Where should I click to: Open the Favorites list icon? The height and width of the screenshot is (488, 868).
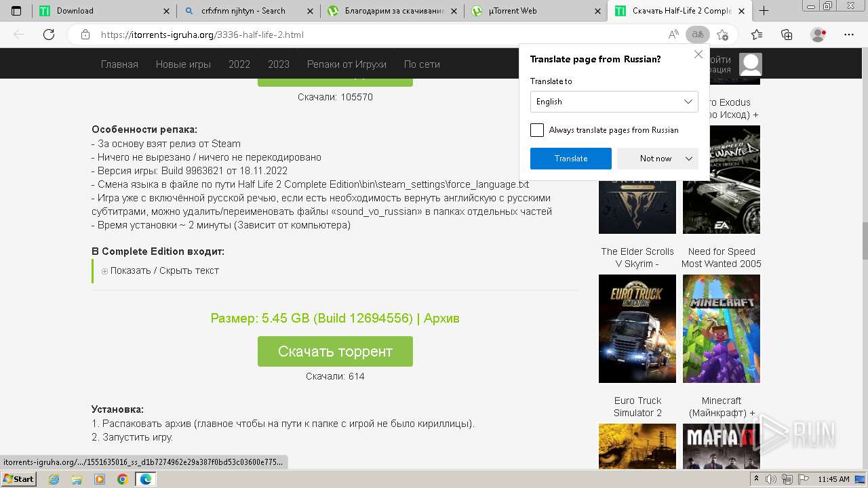tap(757, 35)
